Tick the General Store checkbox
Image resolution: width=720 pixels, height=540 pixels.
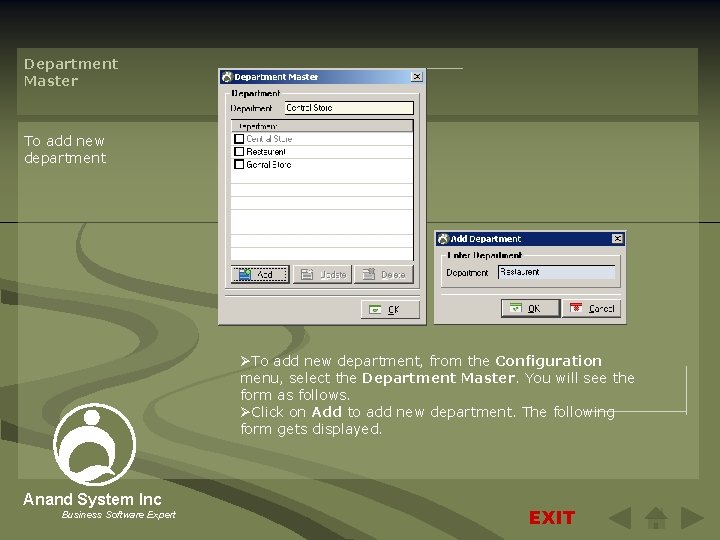239,164
